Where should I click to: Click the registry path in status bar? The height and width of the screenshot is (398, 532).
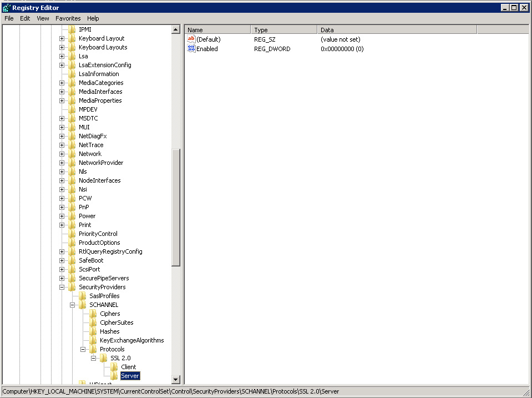(x=171, y=391)
